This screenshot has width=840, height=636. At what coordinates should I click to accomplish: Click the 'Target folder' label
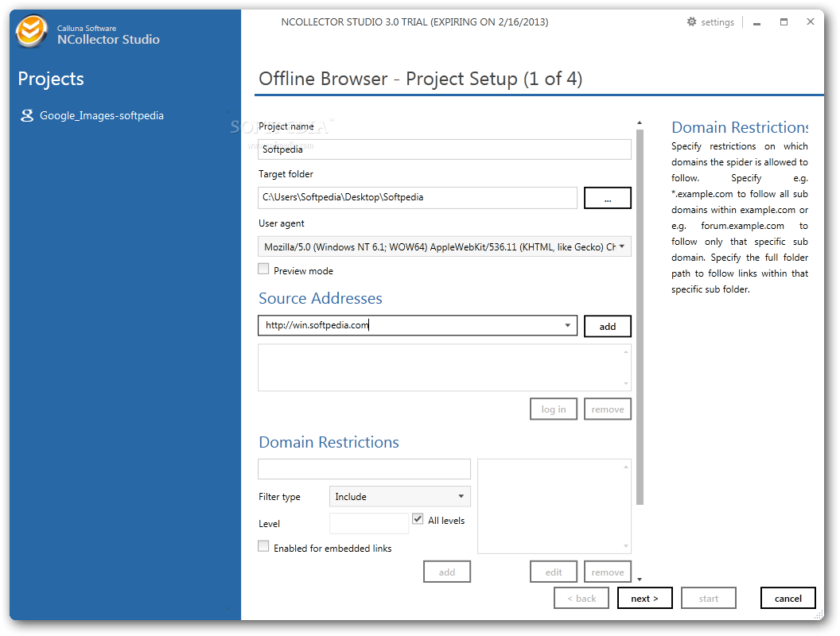(x=286, y=174)
